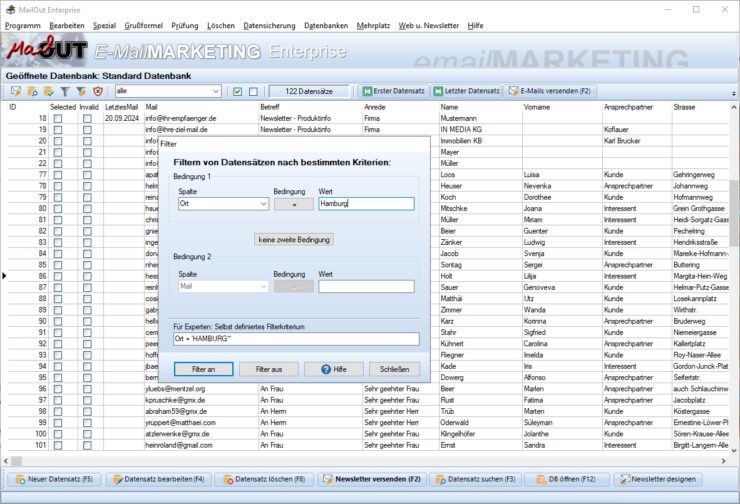Open the Prüfung menu
Image resolution: width=740 pixels, height=504 pixels.
185,25
